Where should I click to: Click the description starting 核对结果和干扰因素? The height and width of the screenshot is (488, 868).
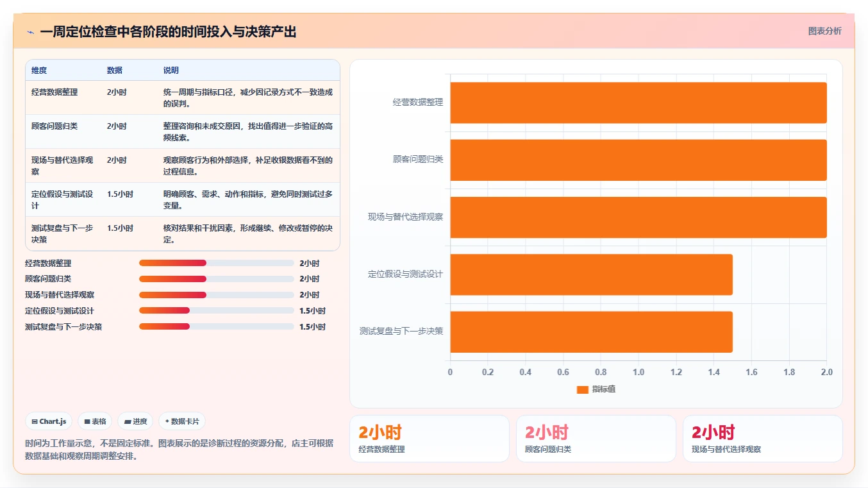[248, 234]
